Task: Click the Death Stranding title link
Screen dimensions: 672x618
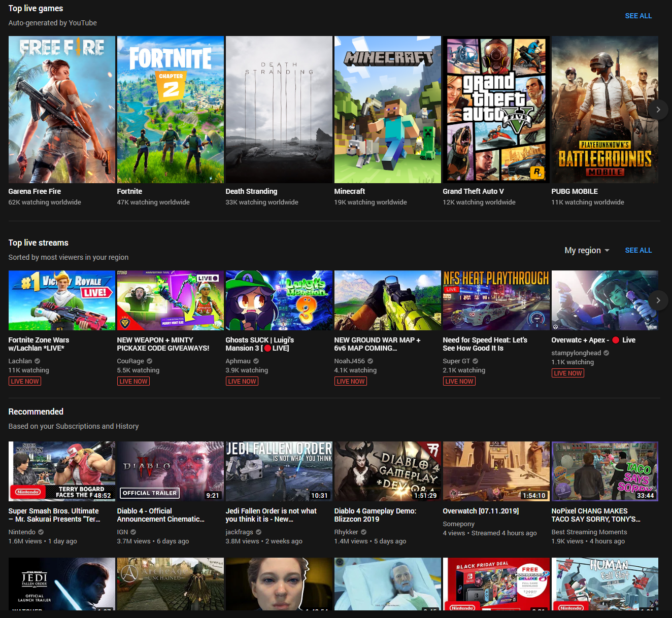Action: pyautogui.click(x=251, y=191)
